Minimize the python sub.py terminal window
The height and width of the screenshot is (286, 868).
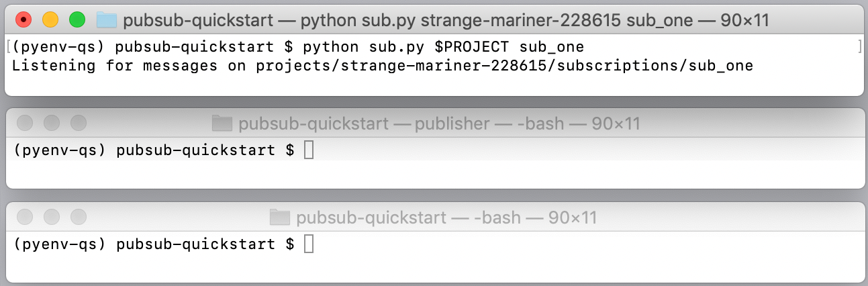pos(50,20)
